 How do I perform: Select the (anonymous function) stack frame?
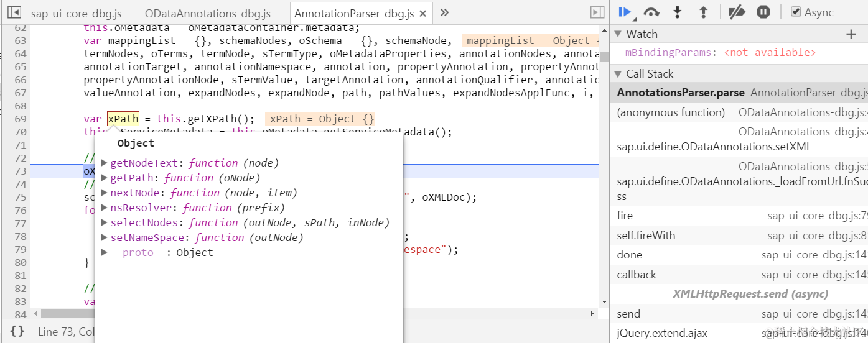739,112
